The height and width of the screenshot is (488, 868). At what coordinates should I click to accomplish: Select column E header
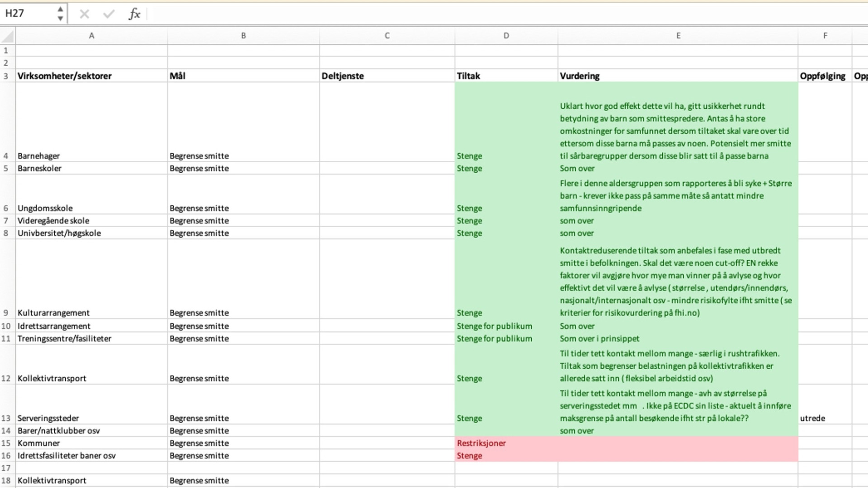click(678, 36)
